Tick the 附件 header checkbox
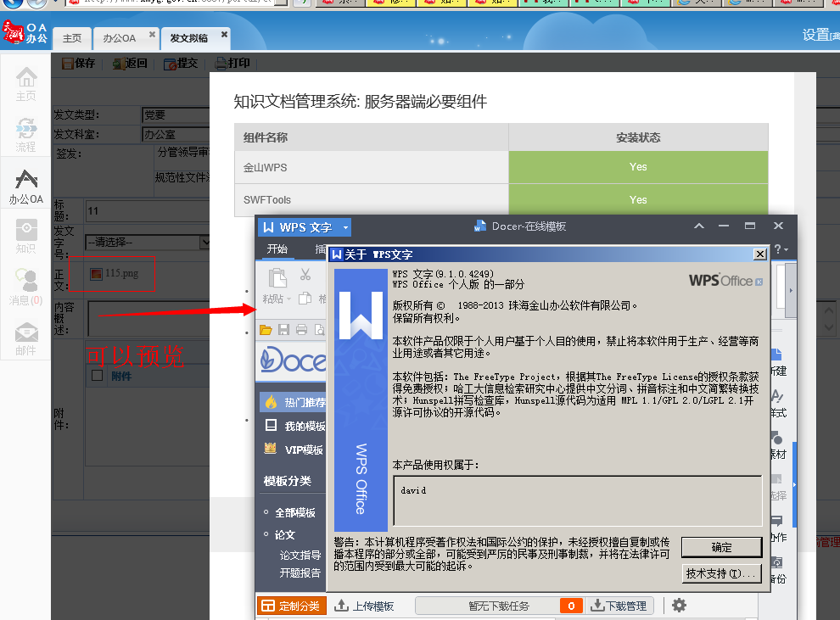Viewport: 840px width, 620px height. 97,376
